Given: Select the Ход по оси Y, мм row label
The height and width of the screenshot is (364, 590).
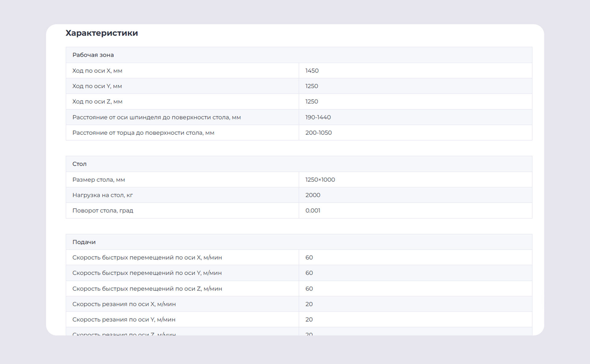Looking at the screenshot, I should pyautogui.click(x=97, y=86).
